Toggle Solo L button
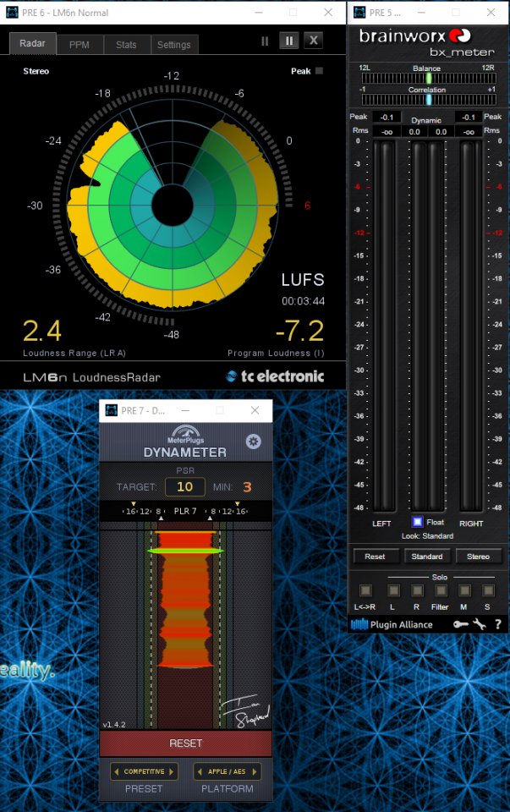 393,590
